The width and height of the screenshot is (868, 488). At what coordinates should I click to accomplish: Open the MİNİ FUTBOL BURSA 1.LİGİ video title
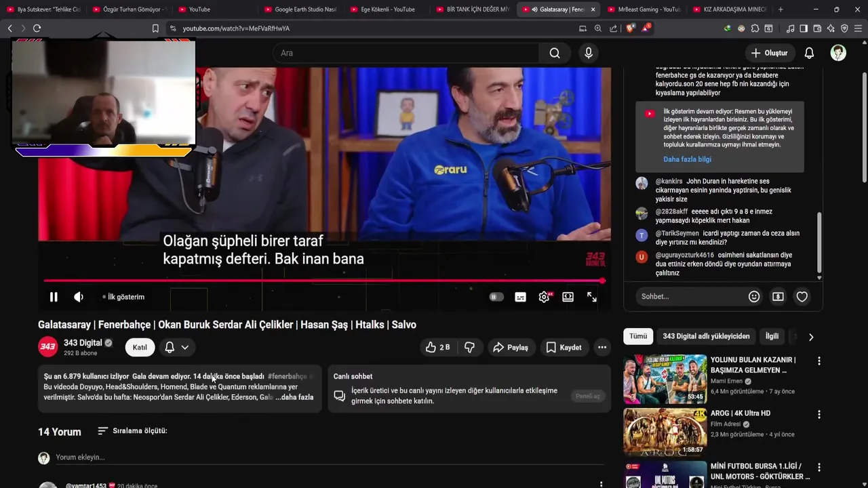click(x=759, y=472)
